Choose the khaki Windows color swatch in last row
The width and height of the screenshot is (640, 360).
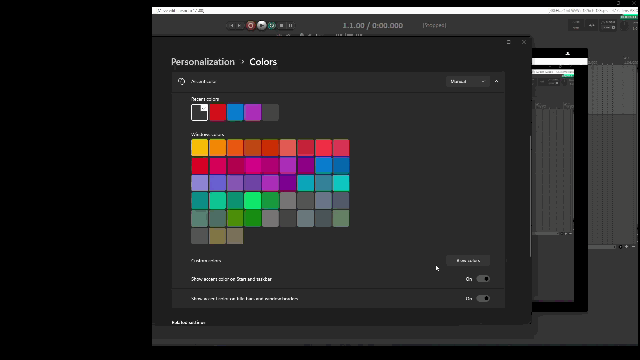click(x=218, y=236)
